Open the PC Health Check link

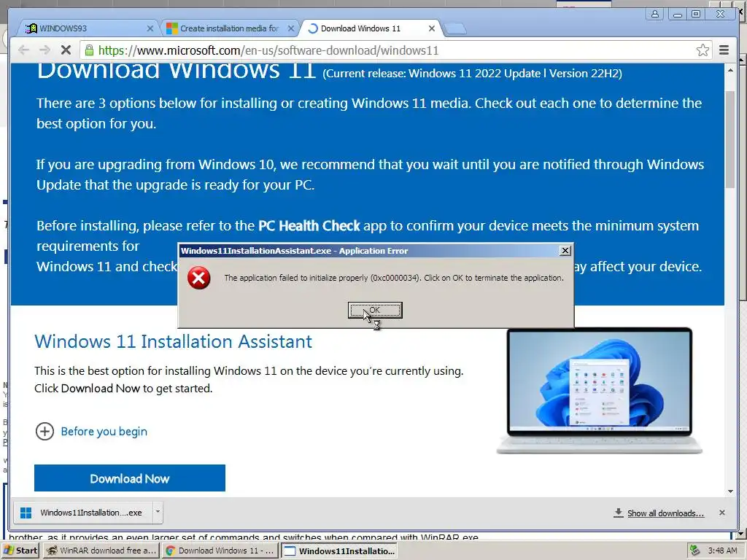309,226
